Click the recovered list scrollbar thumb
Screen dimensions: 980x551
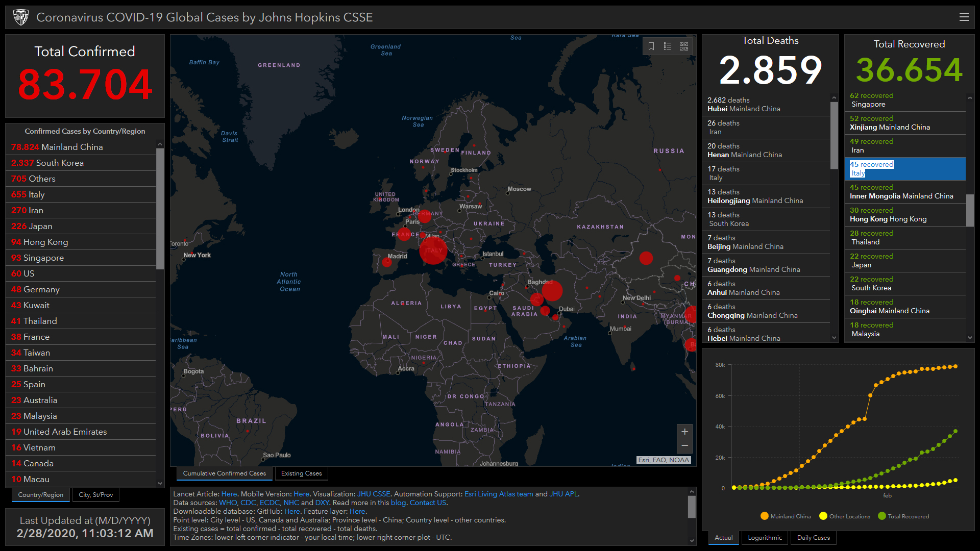click(970, 210)
